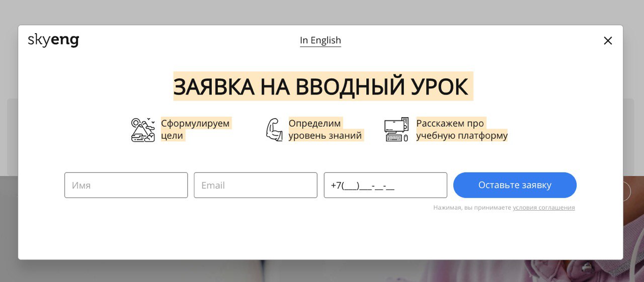Submit with Оставьте заявку button
This screenshot has width=644, height=282.
[x=515, y=185]
